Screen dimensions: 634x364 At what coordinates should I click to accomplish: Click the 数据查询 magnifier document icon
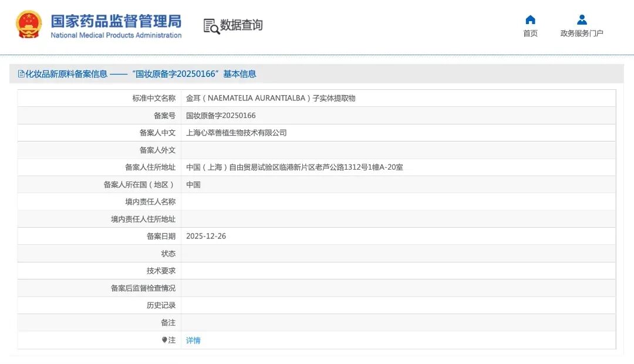(x=209, y=26)
